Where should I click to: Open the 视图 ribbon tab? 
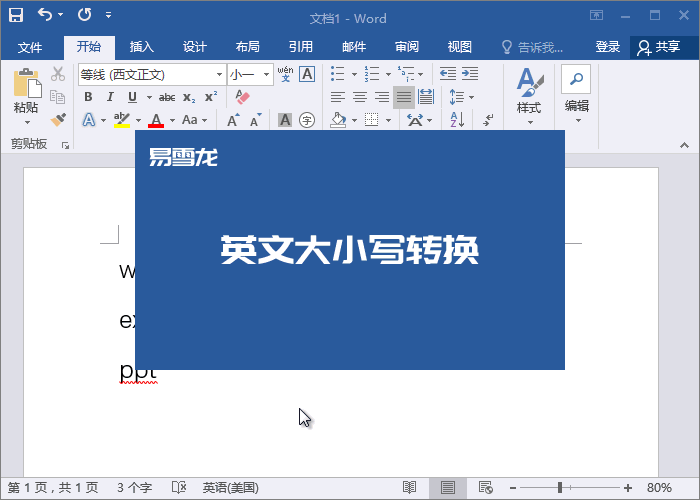pyautogui.click(x=460, y=47)
